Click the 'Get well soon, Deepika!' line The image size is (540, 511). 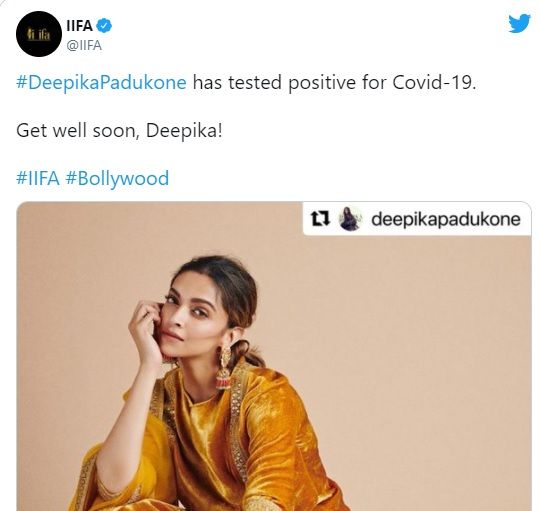click(x=119, y=131)
